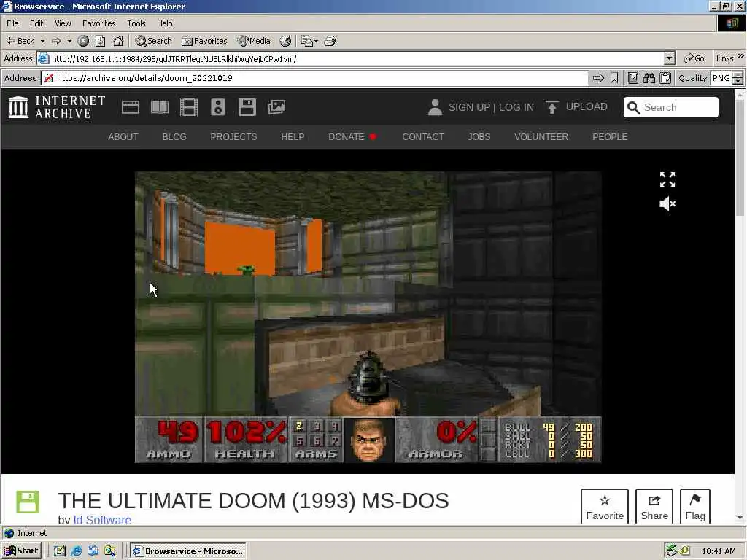Viewport: 747px width, 560px height.
Task: Click the Share button
Action: [654, 507]
